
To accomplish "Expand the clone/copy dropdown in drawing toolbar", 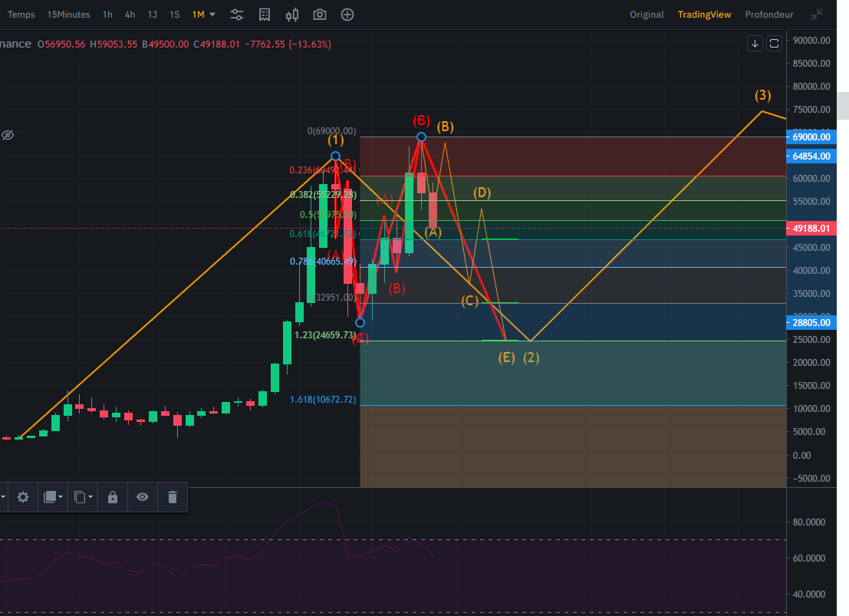I will pos(83,497).
